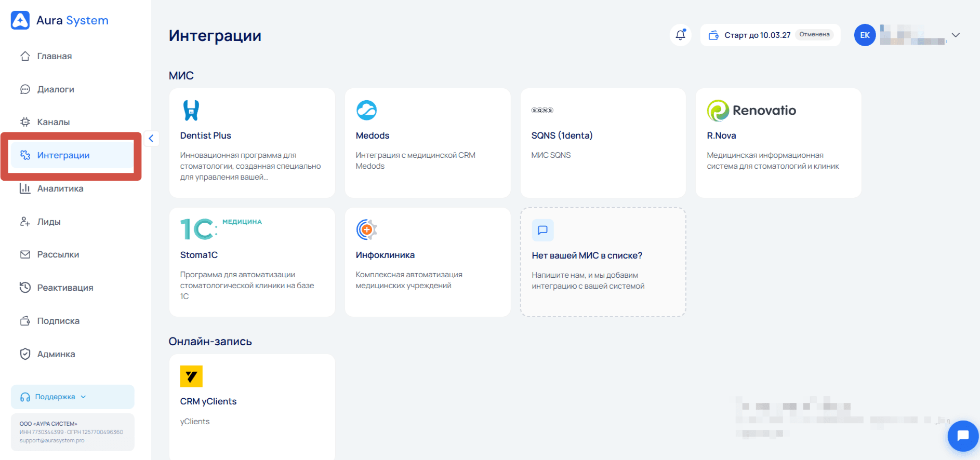The height and width of the screenshot is (460, 980).
Task: Click the 'ООО «АУРА СИСТЕМ»' company text
Action: point(48,424)
